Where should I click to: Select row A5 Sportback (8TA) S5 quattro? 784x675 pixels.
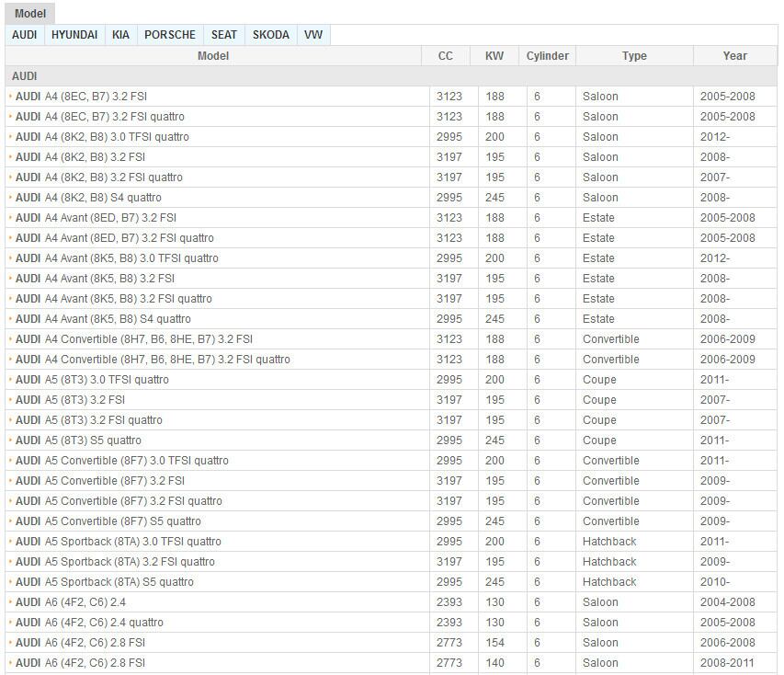point(391,582)
